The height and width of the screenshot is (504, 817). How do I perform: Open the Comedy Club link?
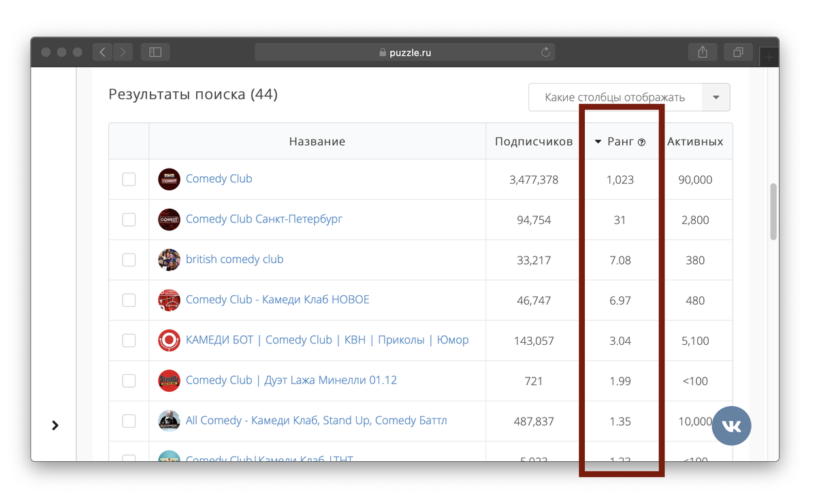click(219, 179)
